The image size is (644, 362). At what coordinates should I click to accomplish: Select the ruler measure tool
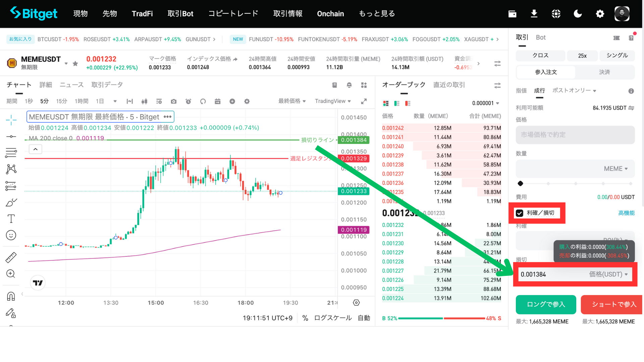tap(11, 257)
